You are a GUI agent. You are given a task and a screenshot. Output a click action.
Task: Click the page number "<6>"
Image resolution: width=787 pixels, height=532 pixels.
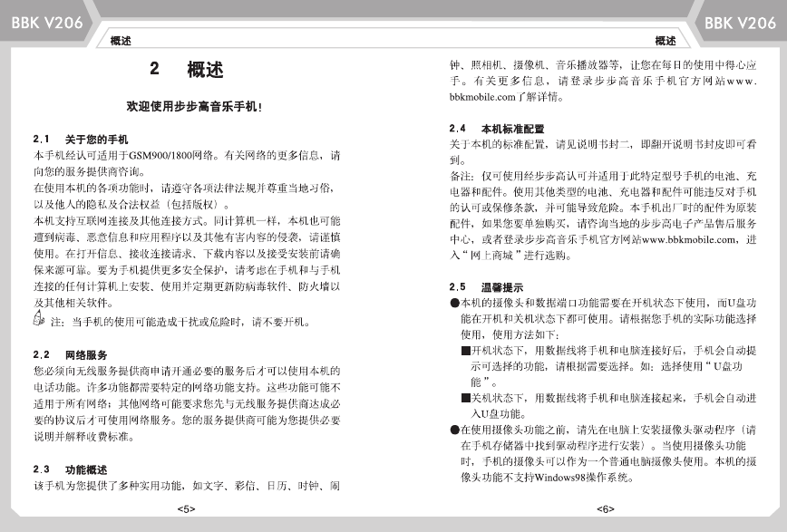[606, 509]
